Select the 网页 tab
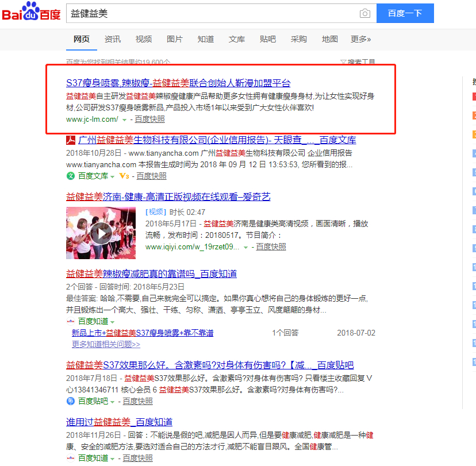The image size is (476, 466). [82, 39]
